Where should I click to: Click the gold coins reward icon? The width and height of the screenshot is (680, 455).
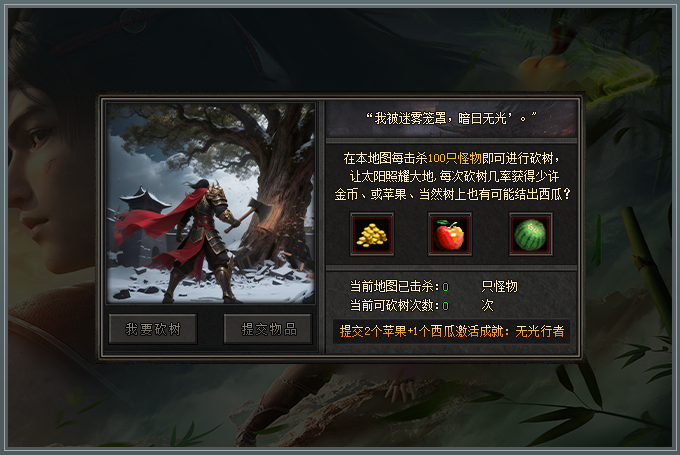coord(372,234)
